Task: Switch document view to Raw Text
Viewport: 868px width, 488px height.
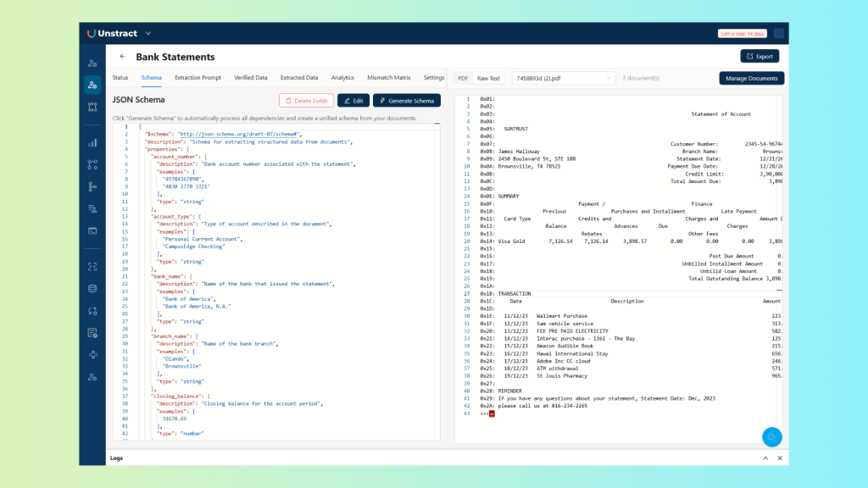Action: pos(488,78)
